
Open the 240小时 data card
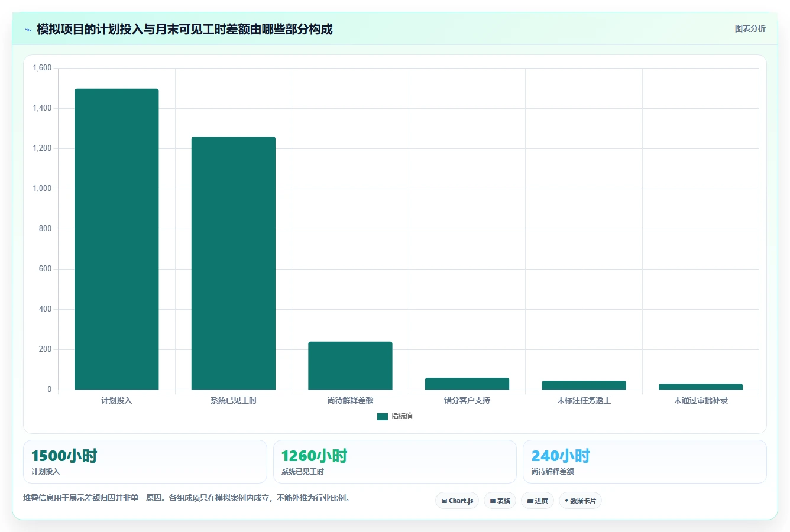pos(645,462)
